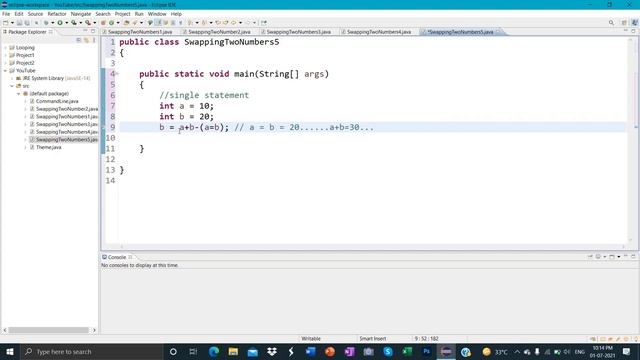Screen dimensions: 640x360
Task: Open the Coverage dropdown arrow
Action: point(81,22)
